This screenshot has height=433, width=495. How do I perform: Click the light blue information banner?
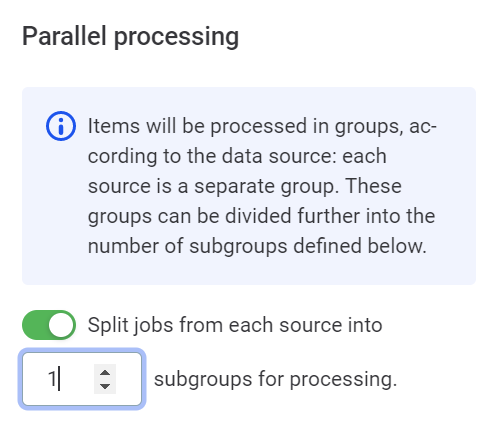[x=249, y=186]
